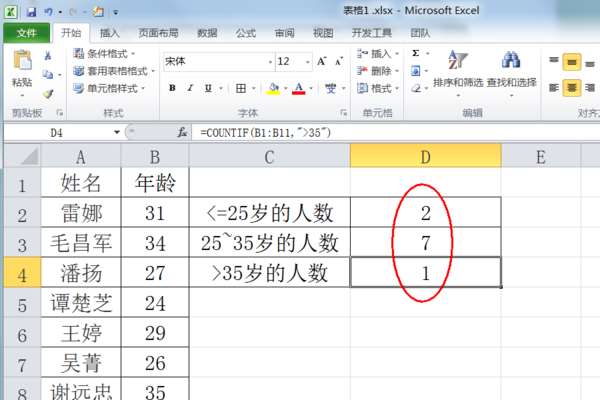Select the row 4 header
The height and width of the screenshot is (400, 600).
coord(22,274)
